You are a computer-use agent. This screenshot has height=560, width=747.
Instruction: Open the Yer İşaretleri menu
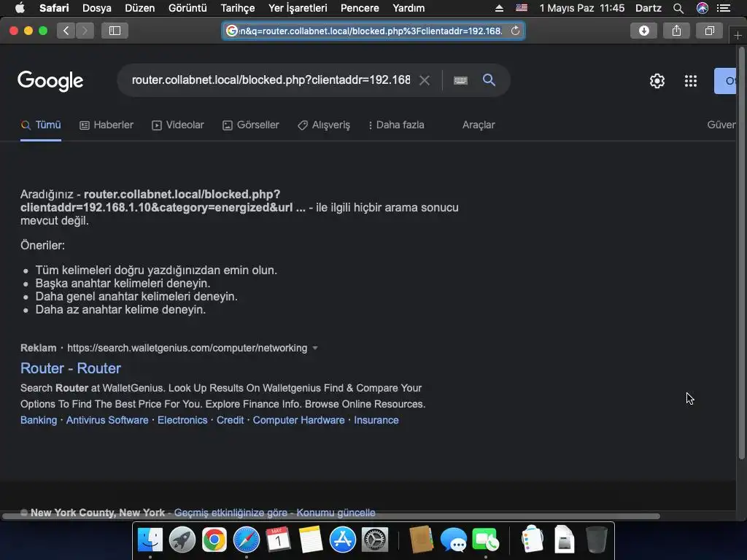click(x=298, y=8)
